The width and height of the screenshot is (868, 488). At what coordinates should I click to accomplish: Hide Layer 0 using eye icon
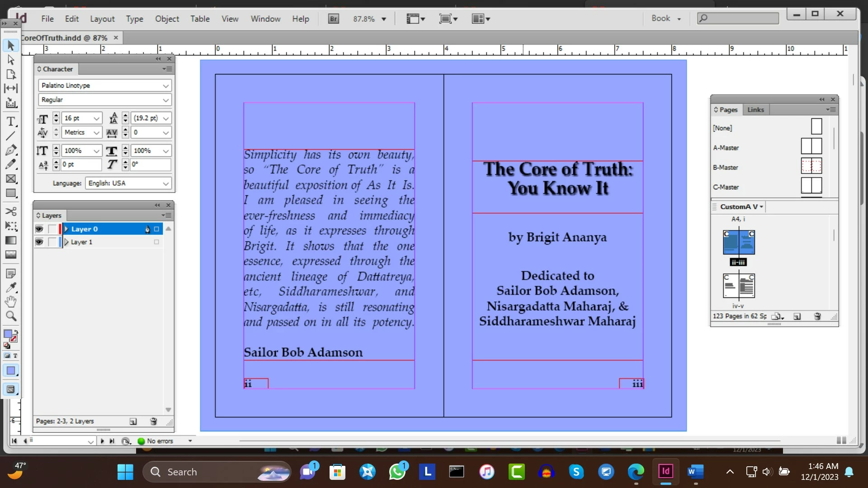(39, 229)
